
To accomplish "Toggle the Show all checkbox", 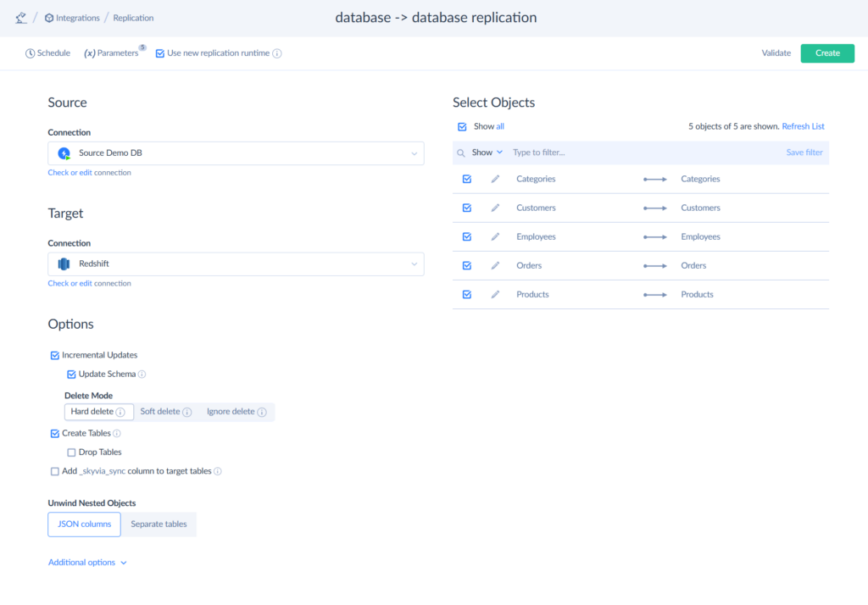I will pos(462,127).
